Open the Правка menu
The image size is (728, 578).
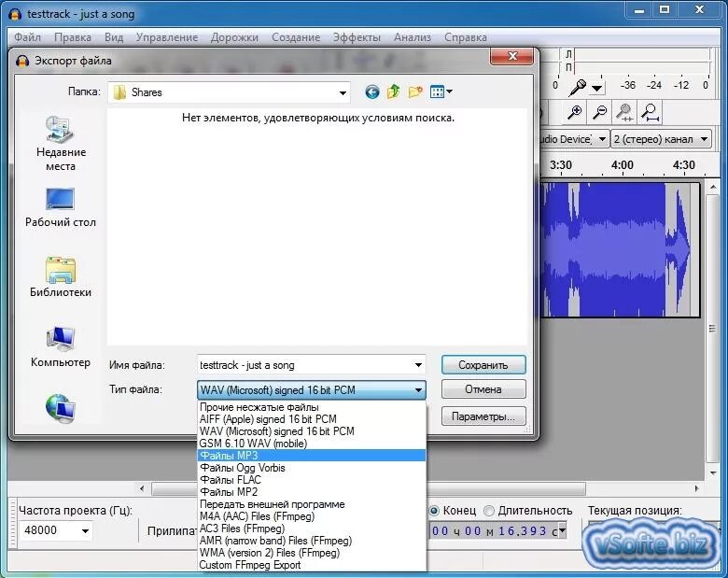(x=73, y=37)
